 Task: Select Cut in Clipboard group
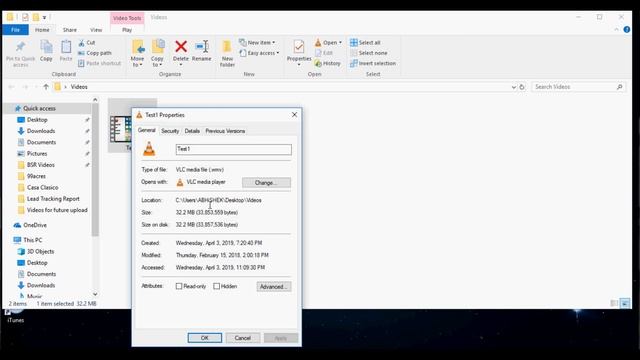pyautogui.click(x=87, y=42)
